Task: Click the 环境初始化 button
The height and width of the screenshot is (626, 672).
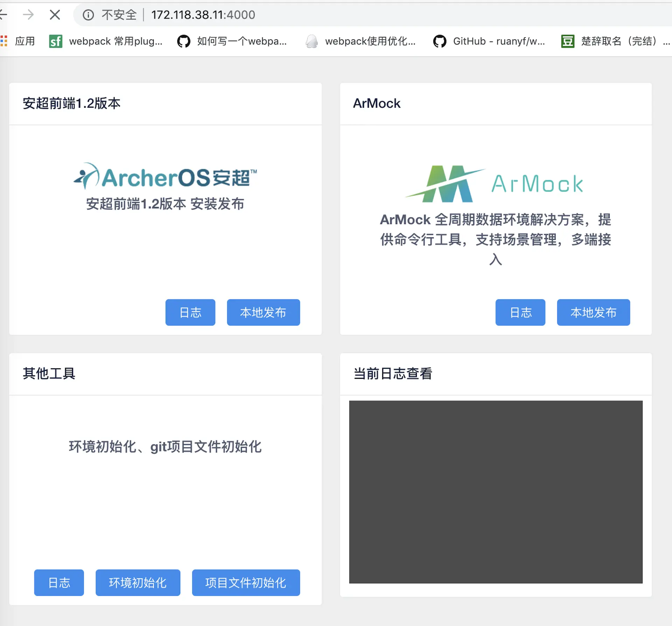Action: click(x=138, y=583)
